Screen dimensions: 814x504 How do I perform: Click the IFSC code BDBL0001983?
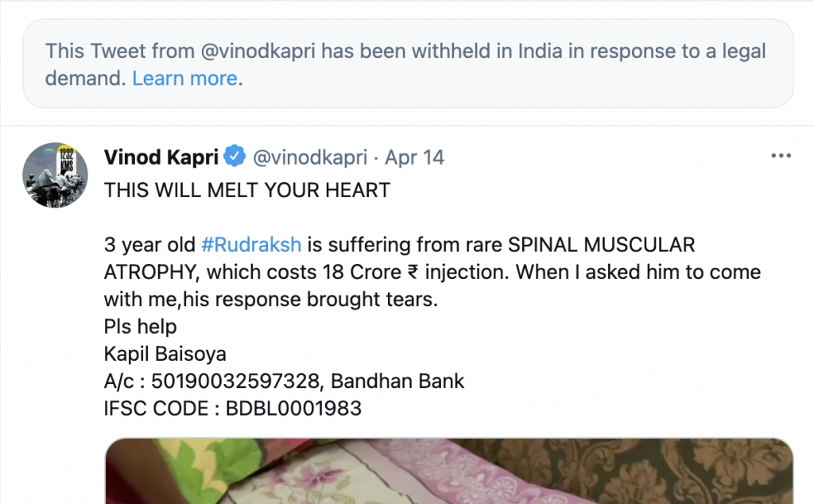[293, 409]
